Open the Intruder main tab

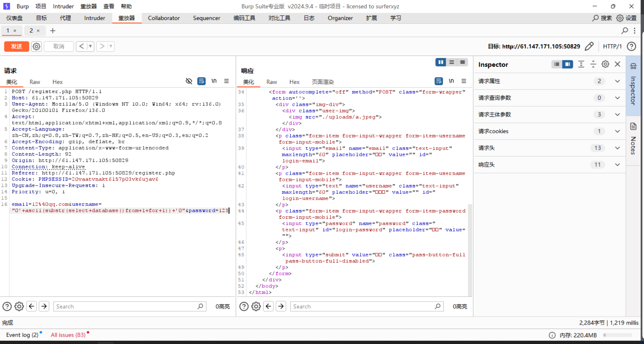tap(94, 18)
